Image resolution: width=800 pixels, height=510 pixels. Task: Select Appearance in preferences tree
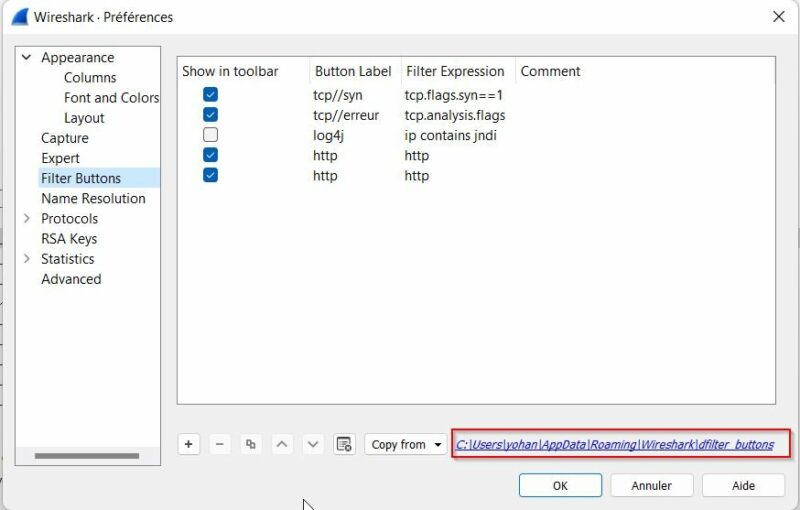78,58
